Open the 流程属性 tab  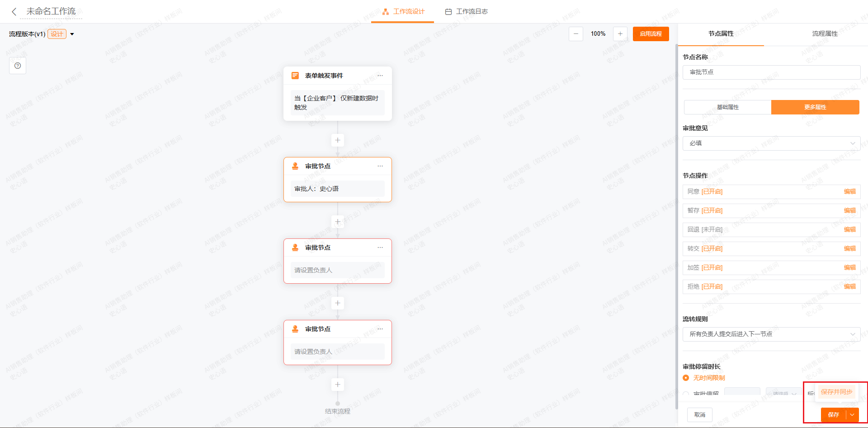pos(825,34)
